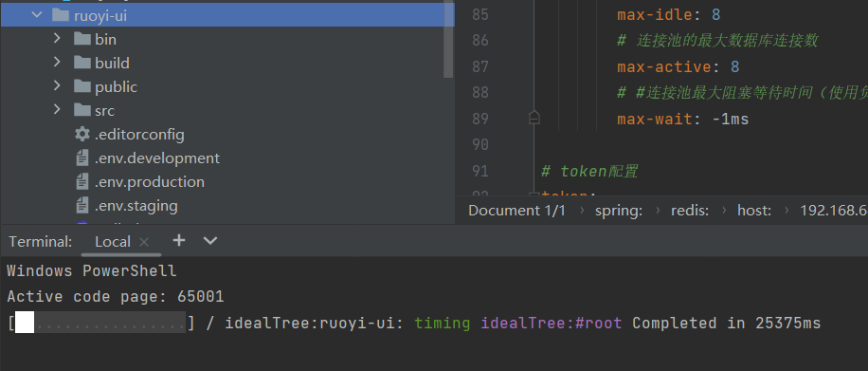Click the 'host:' breadcrumb
Image resolution: width=868 pixels, height=371 pixels.
[x=754, y=211]
